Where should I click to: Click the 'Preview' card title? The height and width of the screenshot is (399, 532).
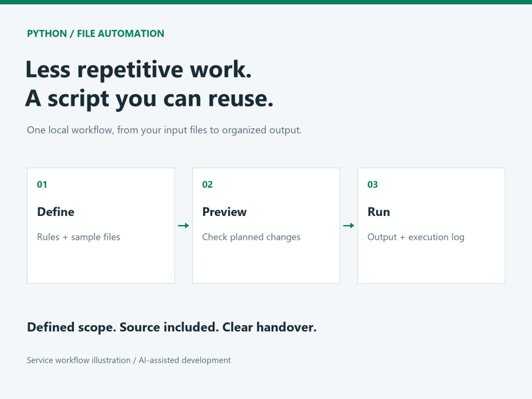pyautogui.click(x=225, y=212)
